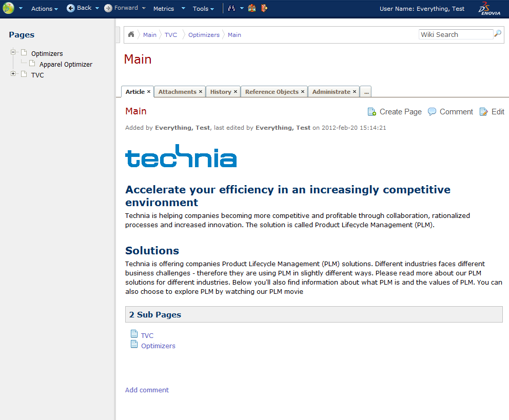Open the Tools dropdown menu
The height and width of the screenshot is (420, 509).
coord(203,9)
